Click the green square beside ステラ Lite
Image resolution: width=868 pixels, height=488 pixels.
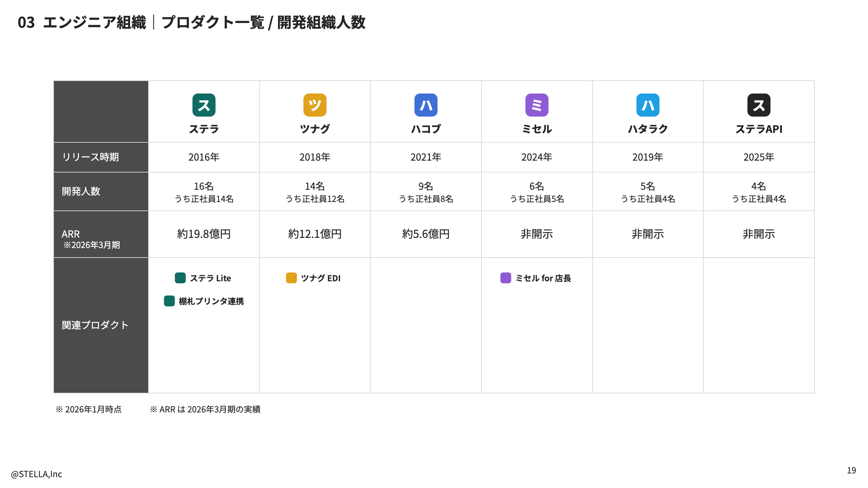[x=180, y=278]
